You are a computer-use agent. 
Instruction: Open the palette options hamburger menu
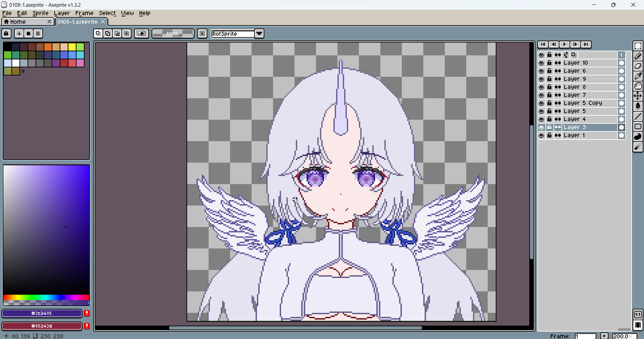coord(38,33)
